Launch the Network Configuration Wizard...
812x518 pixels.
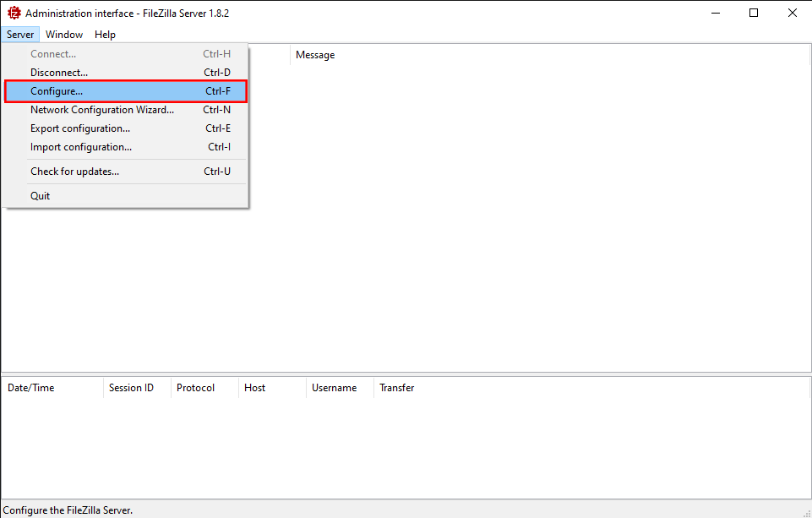[126, 110]
